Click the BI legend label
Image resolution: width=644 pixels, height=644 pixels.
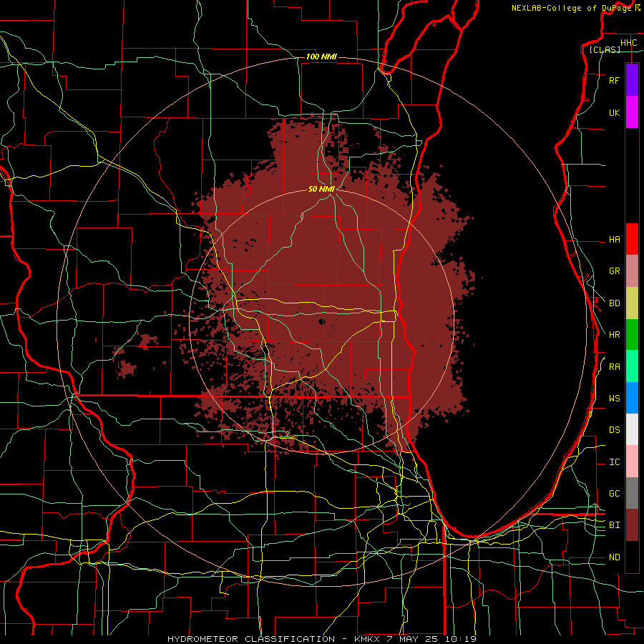(x=614, y=525)
